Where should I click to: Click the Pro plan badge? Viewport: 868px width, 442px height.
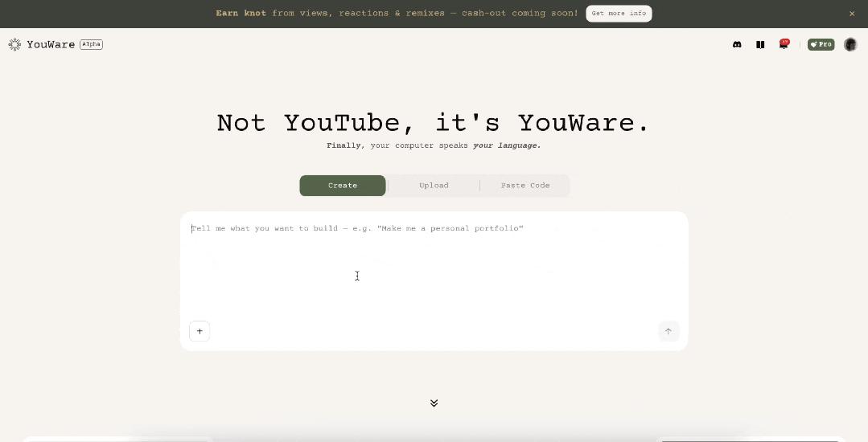[x=821, y=45]
